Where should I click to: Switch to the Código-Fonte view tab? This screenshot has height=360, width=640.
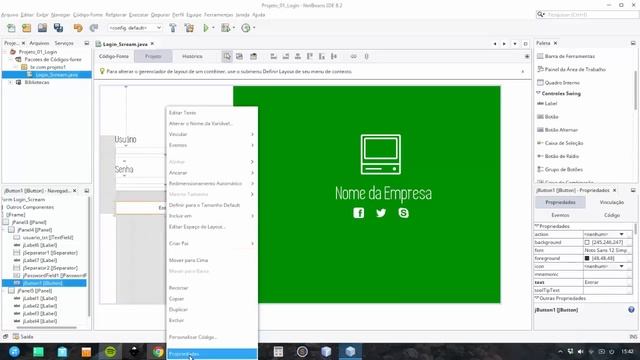tap(114, 56)
